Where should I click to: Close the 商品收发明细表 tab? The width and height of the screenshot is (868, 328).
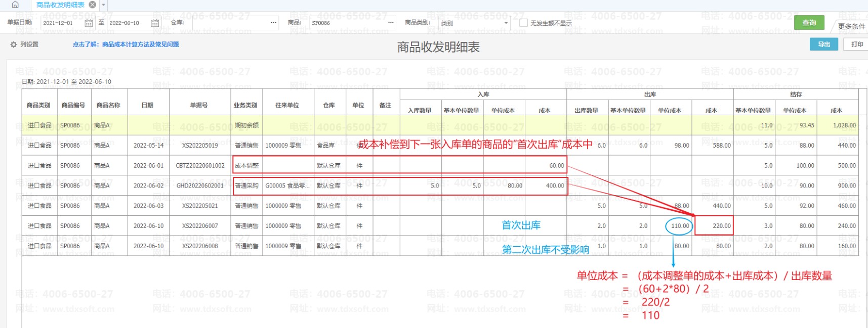(x=92, y=5)
